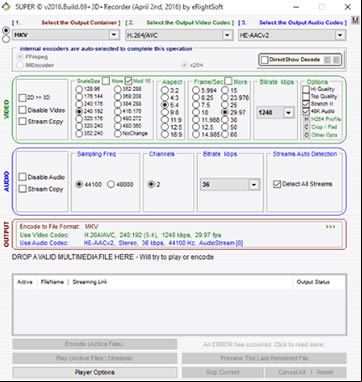Set frame rate to 23.976
This screenshot has height=382, width=362.
[x=225, y=98]
